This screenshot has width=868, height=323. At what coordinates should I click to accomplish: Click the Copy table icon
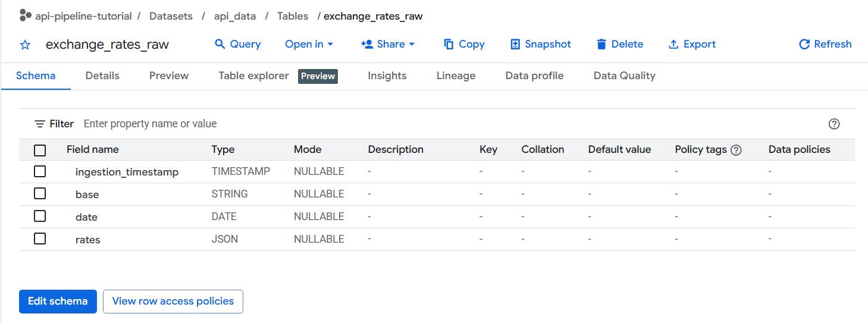pos(449,44)
